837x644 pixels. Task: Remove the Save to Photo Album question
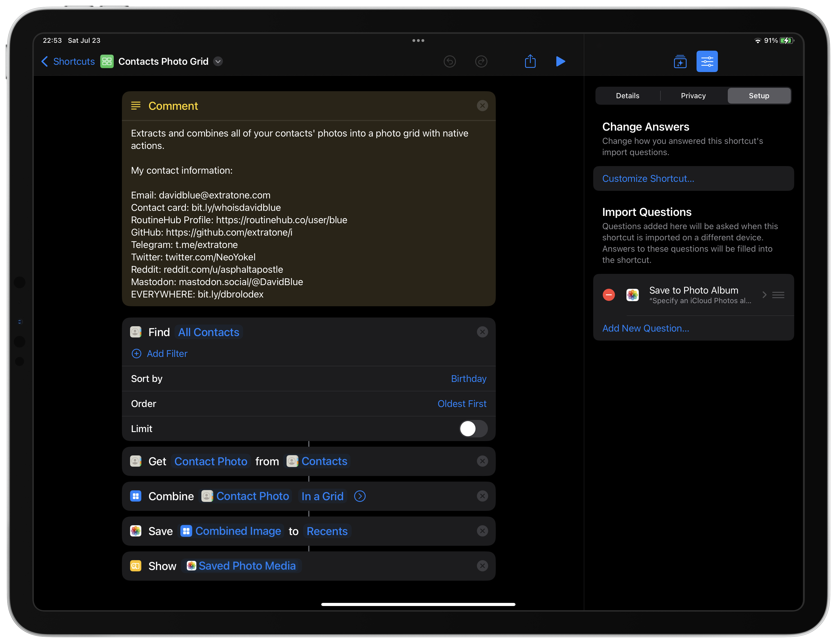(x=609, y=295)
